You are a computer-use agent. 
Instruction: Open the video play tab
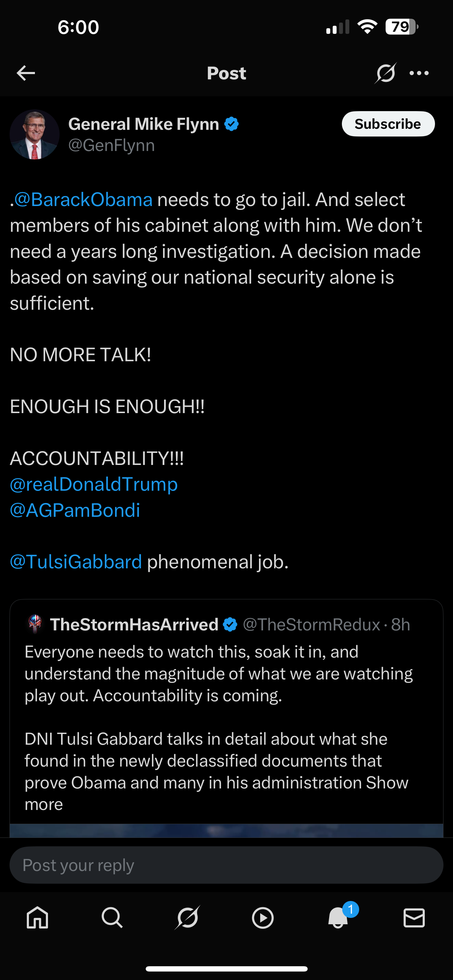coord(263,918)
